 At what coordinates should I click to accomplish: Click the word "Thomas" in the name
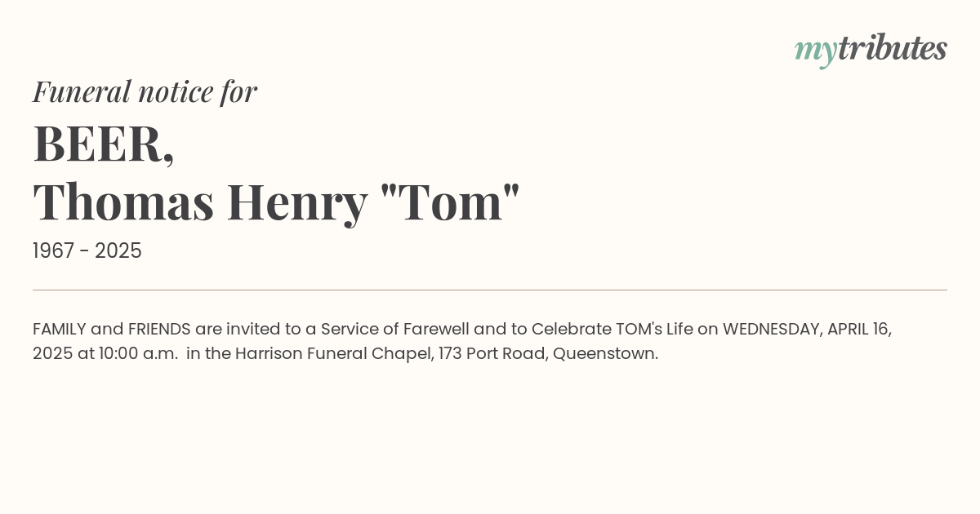point(123,202)
